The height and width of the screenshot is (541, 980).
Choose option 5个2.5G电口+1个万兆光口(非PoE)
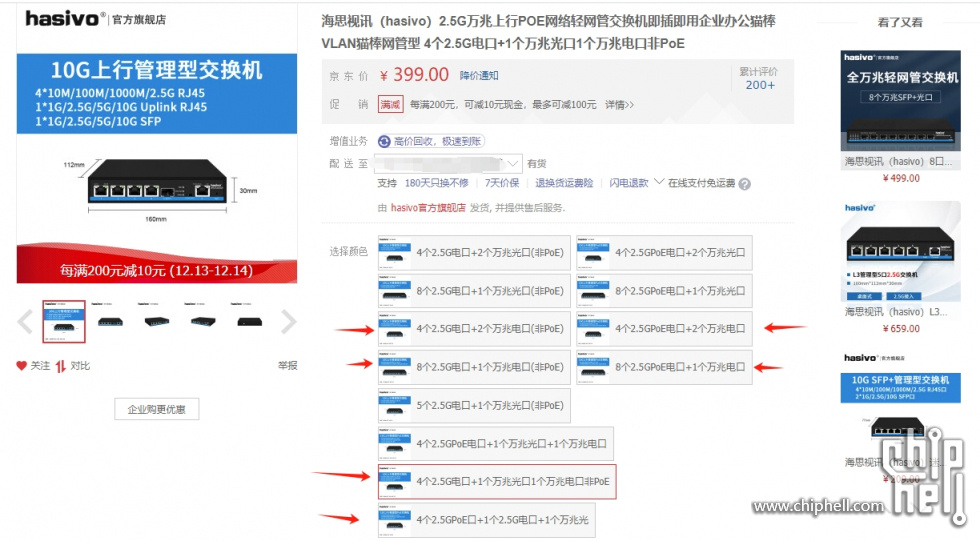click(474, 405)
